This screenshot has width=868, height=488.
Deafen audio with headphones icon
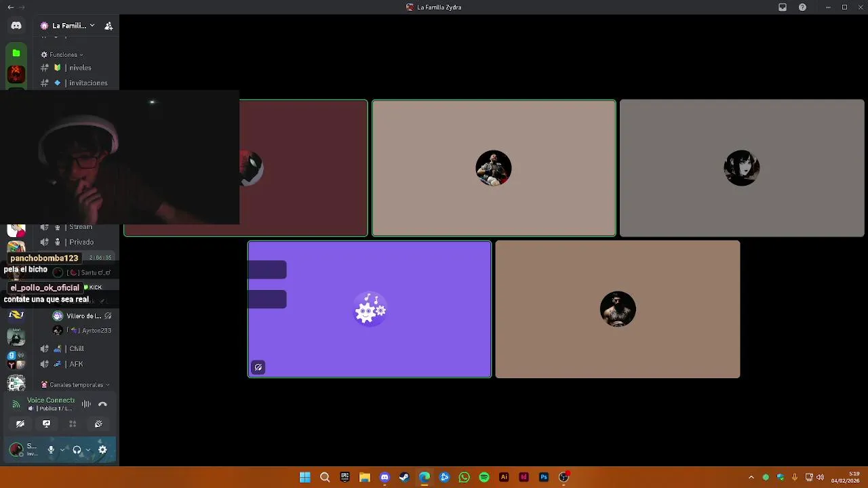click(x=77, y=449)
